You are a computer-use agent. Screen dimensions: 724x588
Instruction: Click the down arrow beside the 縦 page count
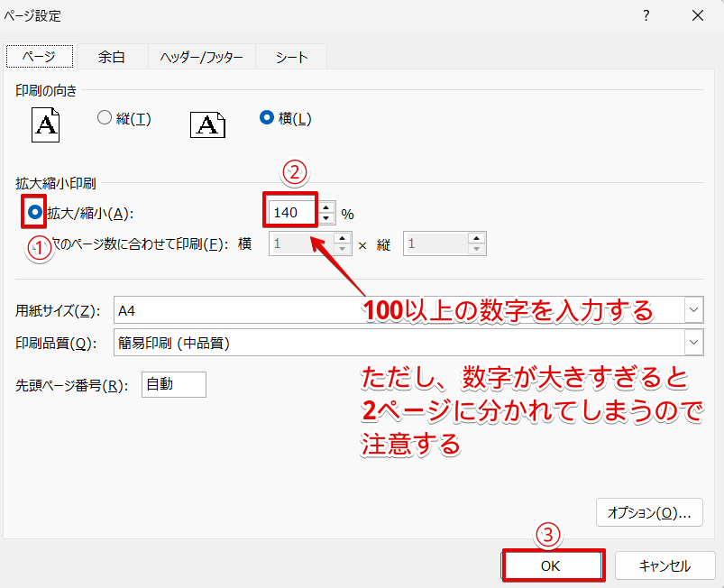pos(477,248)
